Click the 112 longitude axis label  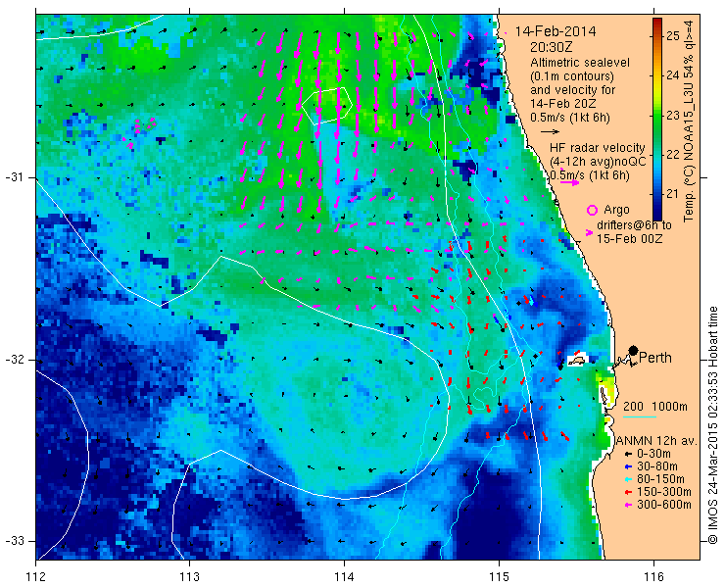coord(36,576)
